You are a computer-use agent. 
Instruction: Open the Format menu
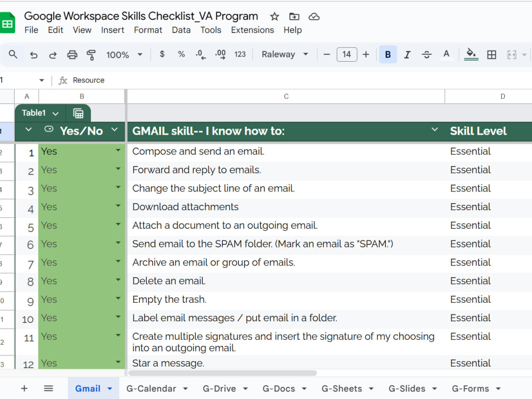pyautogui.click(x=148, y=30)
